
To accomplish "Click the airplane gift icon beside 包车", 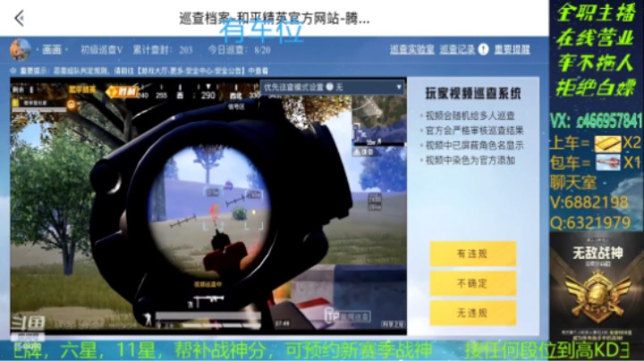I will pyautogui.click(x=607, y=163).
